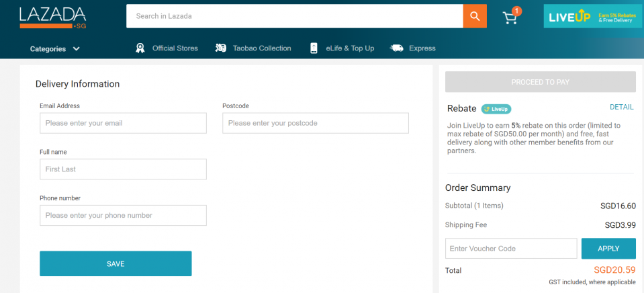This screenshot has width=644, height=293.
Task: Click the DETAIL link for Rebate
Action: (621, 107)
